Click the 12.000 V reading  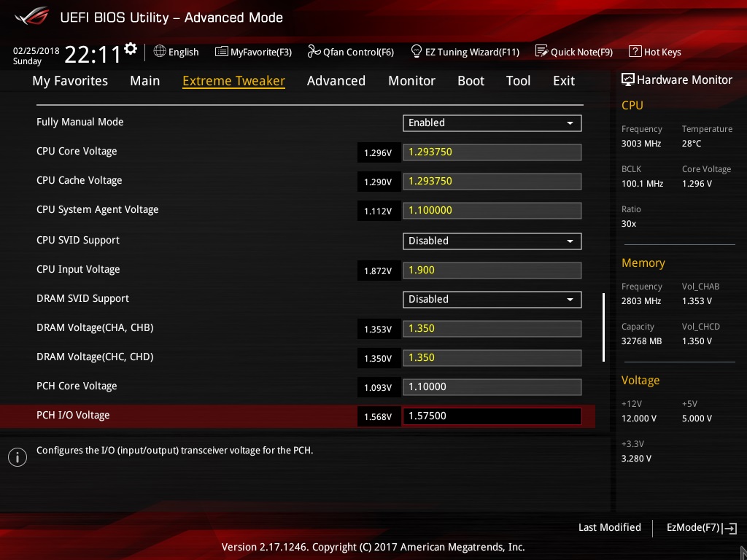639,419
